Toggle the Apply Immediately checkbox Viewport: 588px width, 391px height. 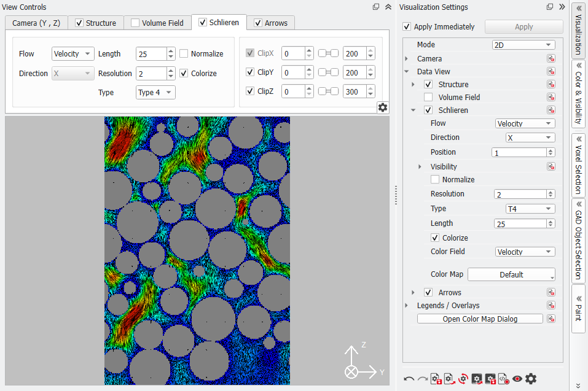[x=407, y=26]
